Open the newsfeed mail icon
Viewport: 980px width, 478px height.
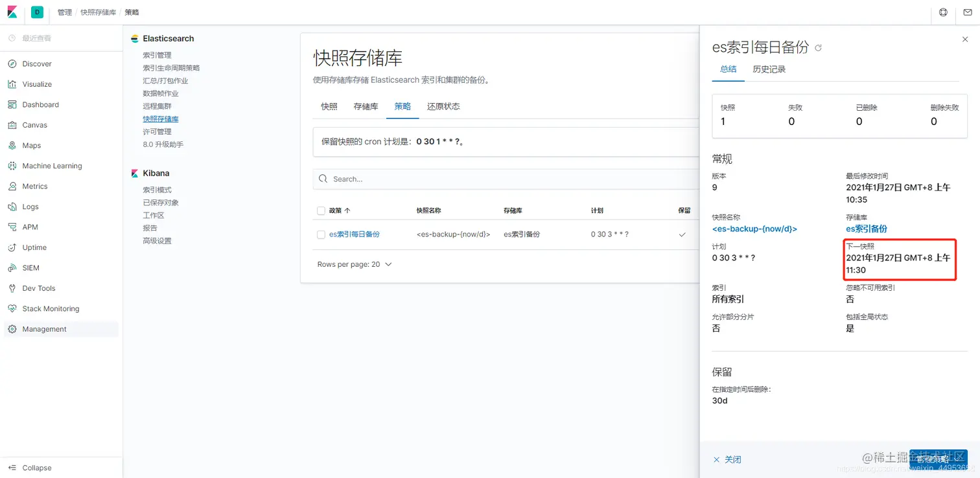point(968,12)
